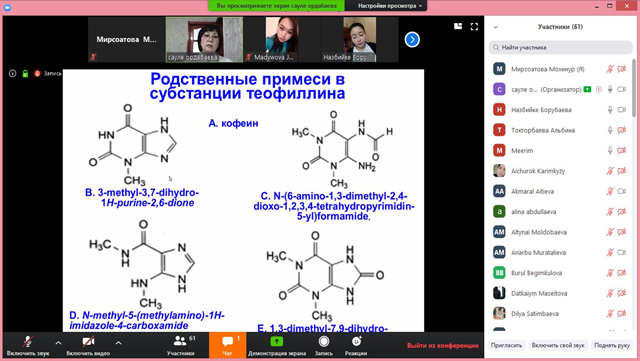
Task: Open Настройки просмотра dropdown
Action: click(x=390, y=6)
